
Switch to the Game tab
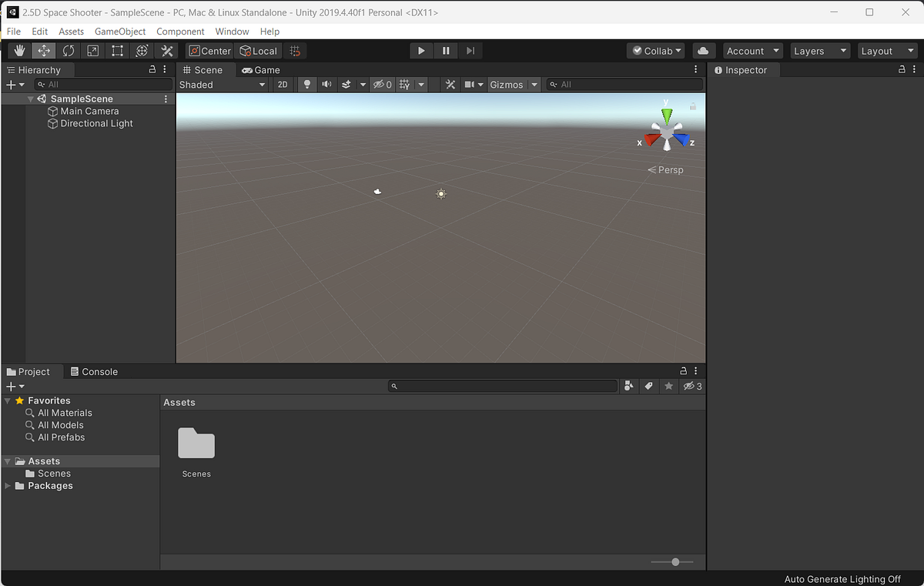tap(262, 69)
